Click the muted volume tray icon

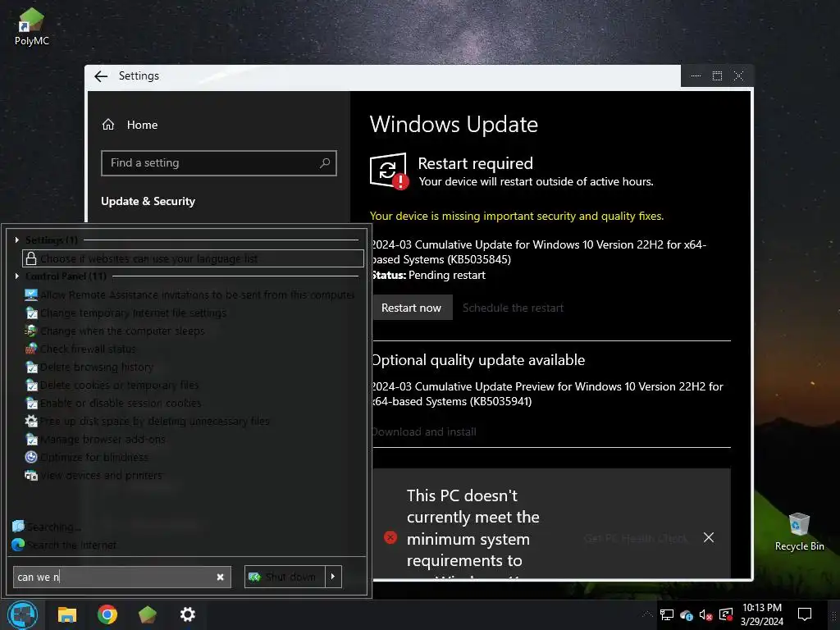[705, 615]
